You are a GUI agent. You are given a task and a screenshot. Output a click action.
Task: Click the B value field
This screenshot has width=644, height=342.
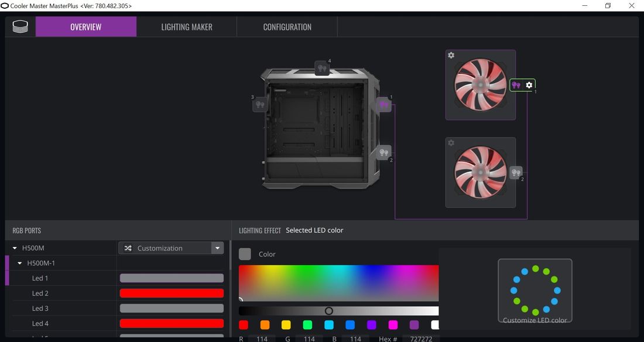point(356,339)
